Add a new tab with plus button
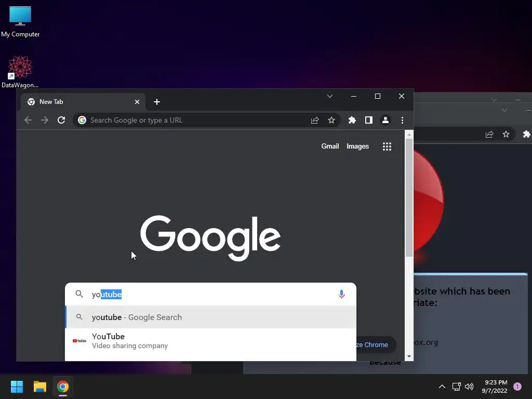 pos(157,102)
